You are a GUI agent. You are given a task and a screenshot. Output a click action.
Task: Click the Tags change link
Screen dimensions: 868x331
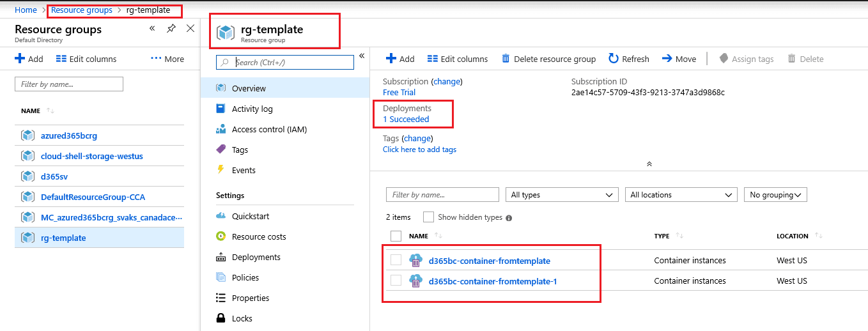click(417, 139)
